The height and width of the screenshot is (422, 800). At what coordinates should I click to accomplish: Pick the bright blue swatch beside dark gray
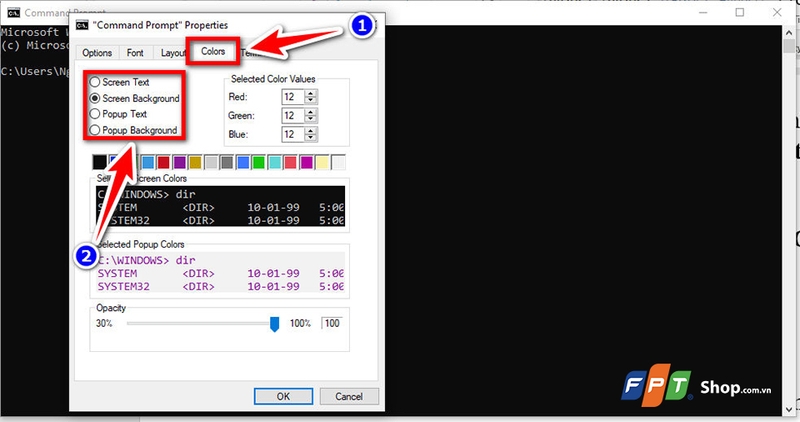point(243,163)
